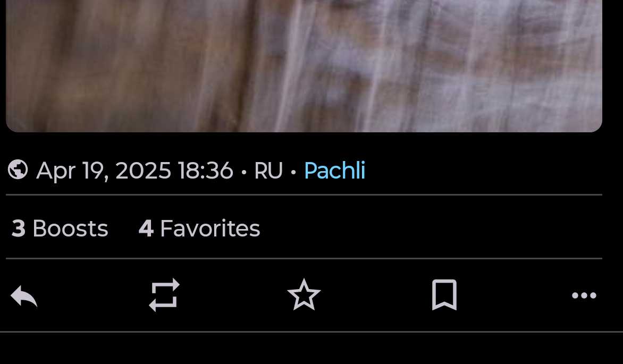This screenshot has width=623, height=364.
Task: Expand the overflow menu in the action bar
Action: (x=584, y=295)
